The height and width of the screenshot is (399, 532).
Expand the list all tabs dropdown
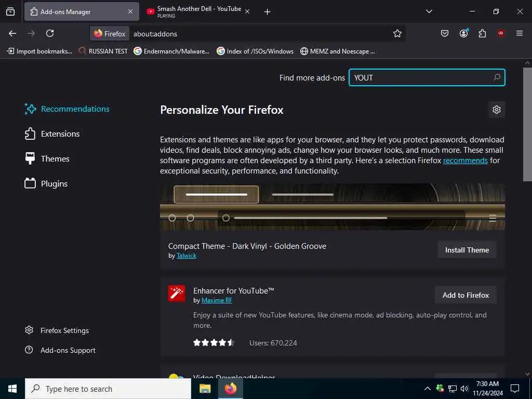click(x=429, y=11)
